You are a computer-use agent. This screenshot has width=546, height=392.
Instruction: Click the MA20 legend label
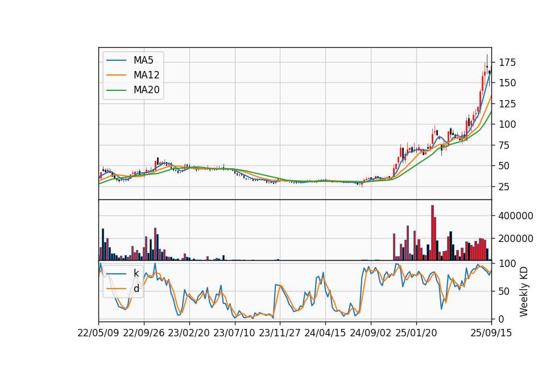click(x=146, y=90)
